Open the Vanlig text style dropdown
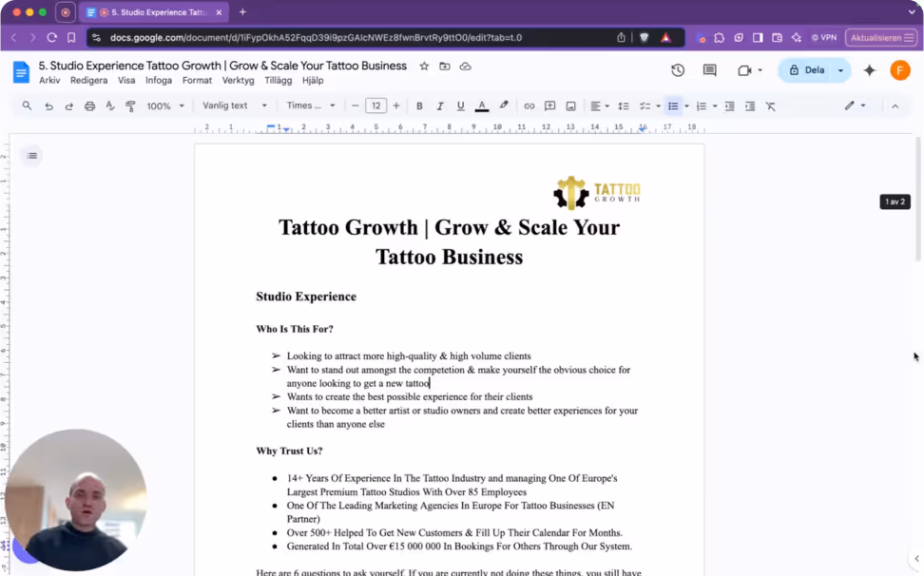Screen dimensions: 924x576 point(235,106)
